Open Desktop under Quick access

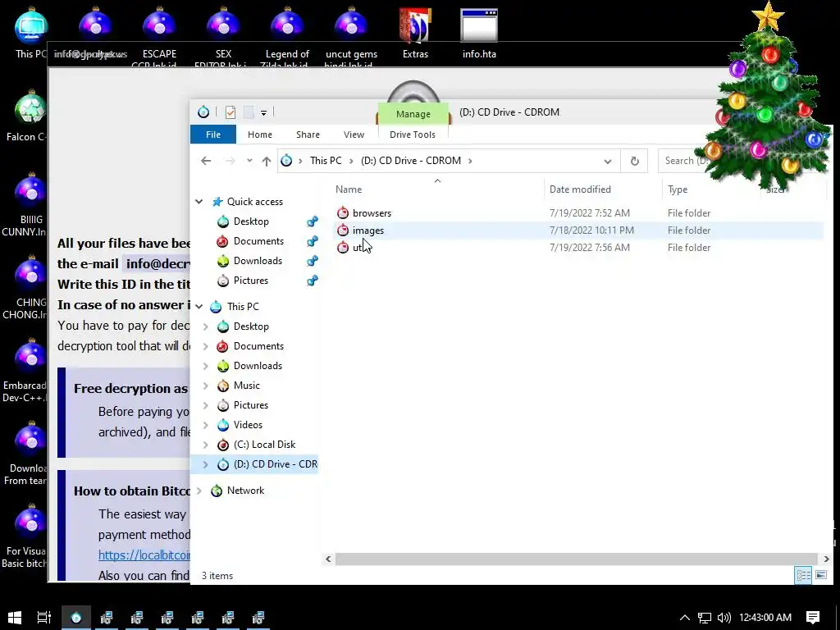click(251, 221)
